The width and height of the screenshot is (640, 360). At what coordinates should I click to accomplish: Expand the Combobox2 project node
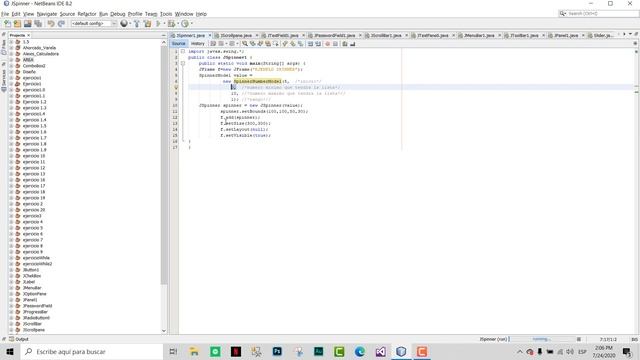point(11,66)
